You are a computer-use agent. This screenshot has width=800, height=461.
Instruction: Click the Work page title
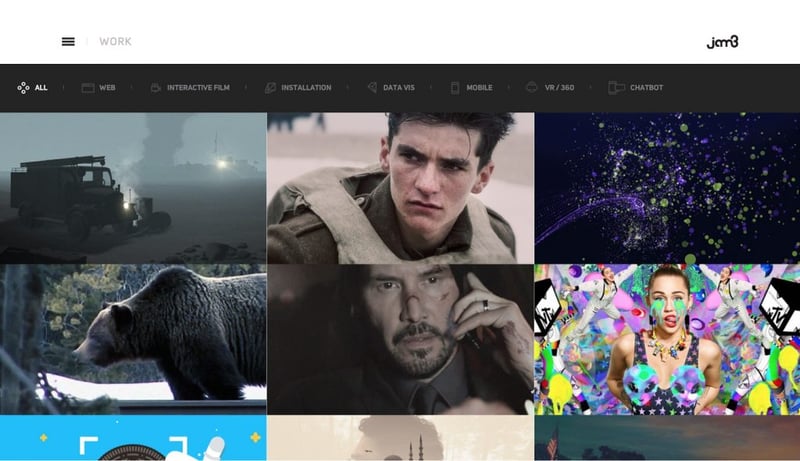coord(115,41)
